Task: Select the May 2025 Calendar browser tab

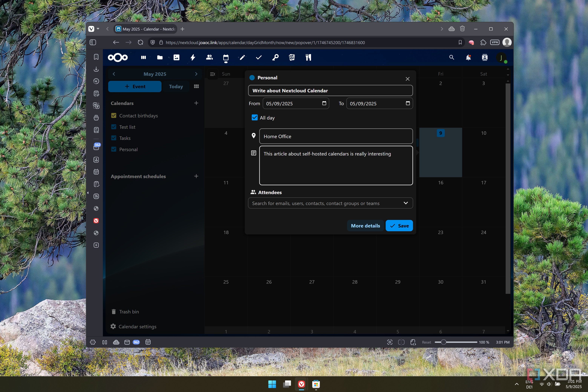Action: (146, 29)
